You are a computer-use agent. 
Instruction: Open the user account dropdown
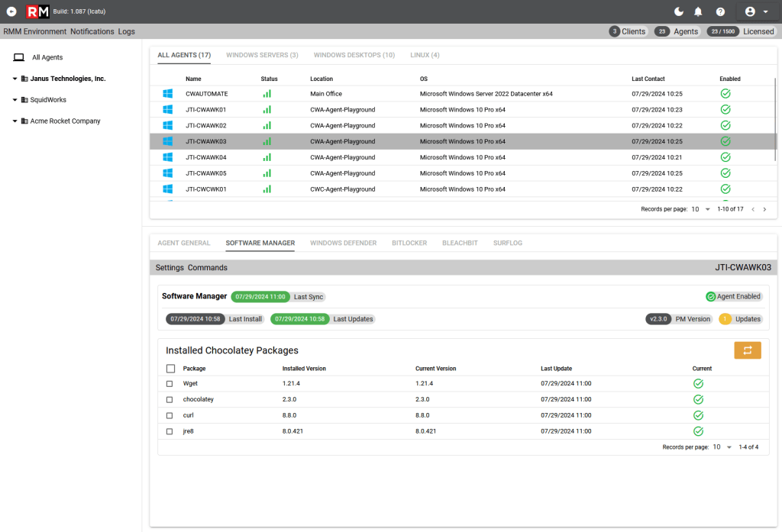pyautogui.click(x=757, y=11)
